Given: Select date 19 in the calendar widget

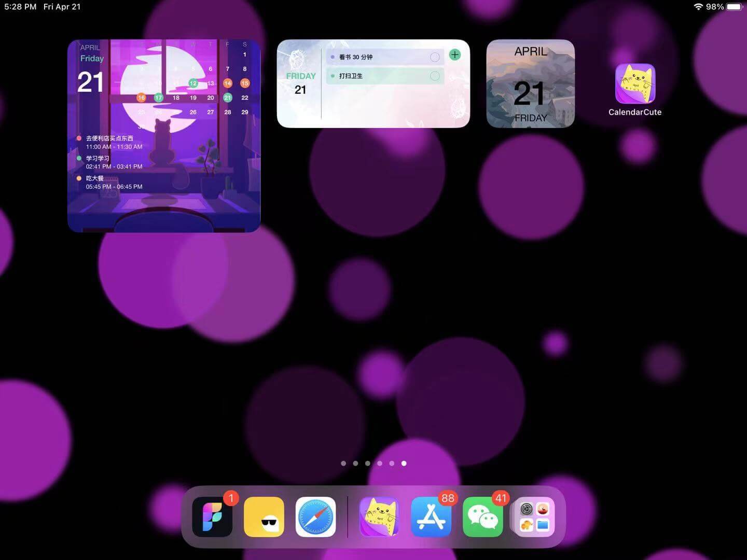Looking at the screenshot, I should coord(193,97).
